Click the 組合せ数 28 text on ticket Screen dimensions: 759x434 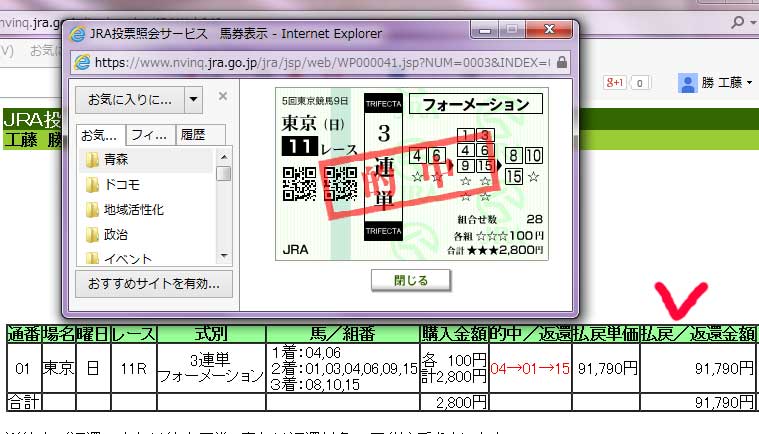[500, 219]
